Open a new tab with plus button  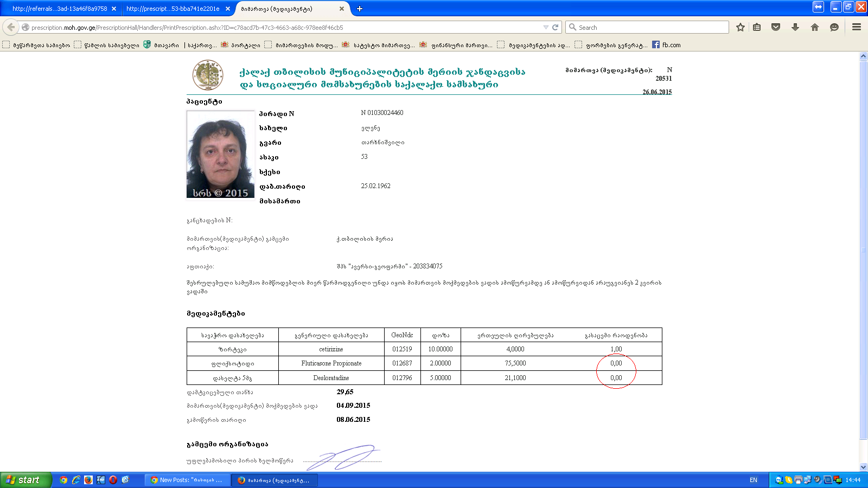coord(360,9)
